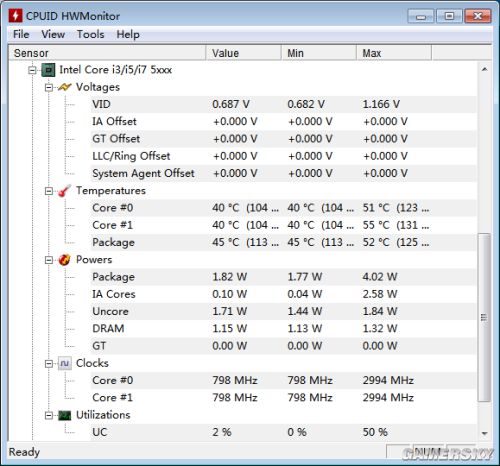
Task: Click the window title CPUID HWMonitor
Action: 73,16
